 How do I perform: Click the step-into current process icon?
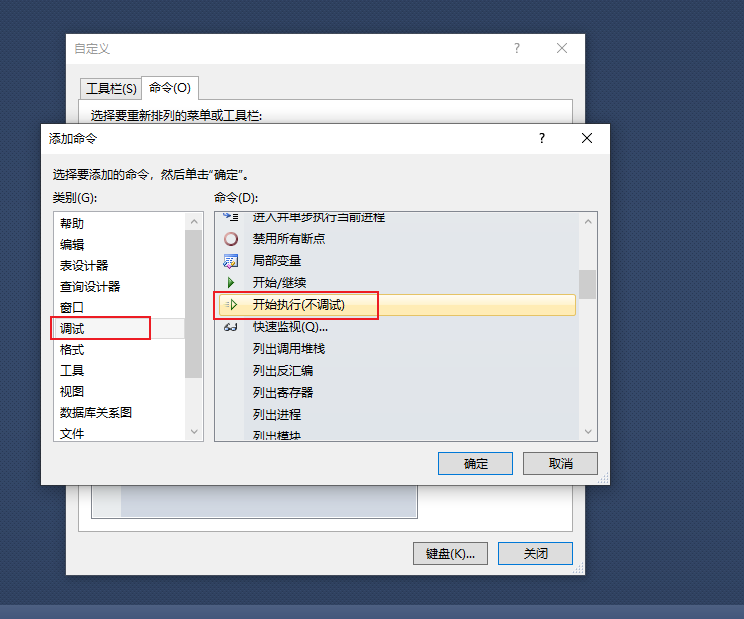click(231, 217)
